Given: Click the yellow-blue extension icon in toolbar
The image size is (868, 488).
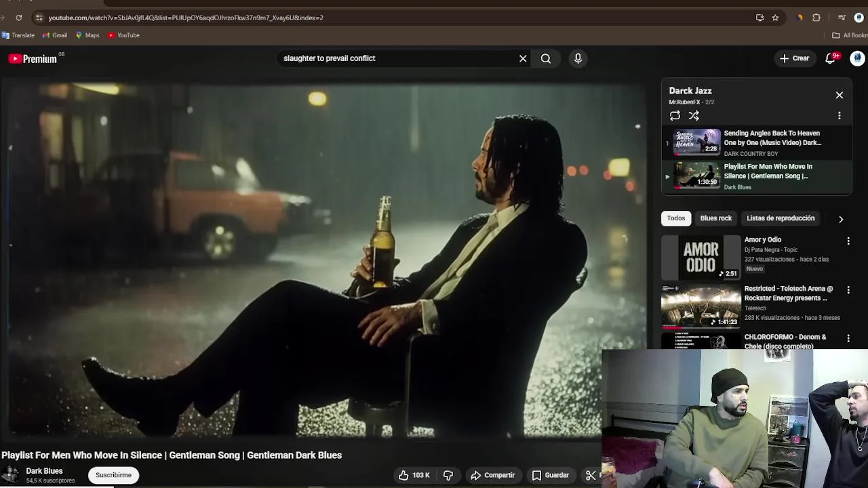Looking at the screenshot, I should [800, 18].
